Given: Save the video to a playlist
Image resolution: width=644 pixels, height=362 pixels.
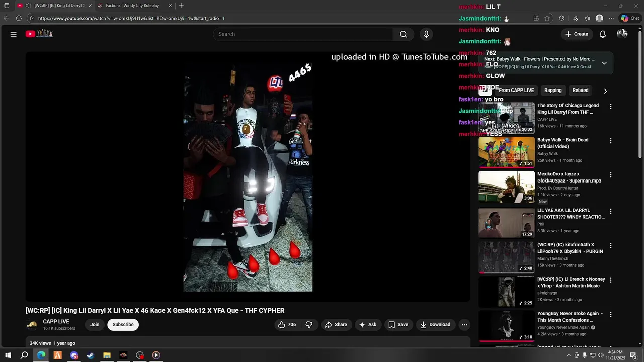Looking at the screenshot, I should point(398,325).
